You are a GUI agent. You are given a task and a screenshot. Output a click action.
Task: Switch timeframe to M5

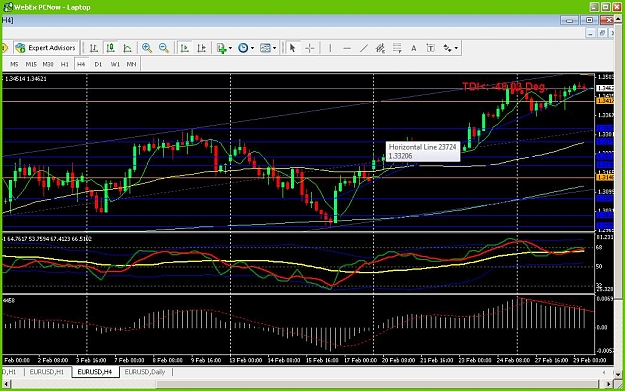[x=14, y=64]
